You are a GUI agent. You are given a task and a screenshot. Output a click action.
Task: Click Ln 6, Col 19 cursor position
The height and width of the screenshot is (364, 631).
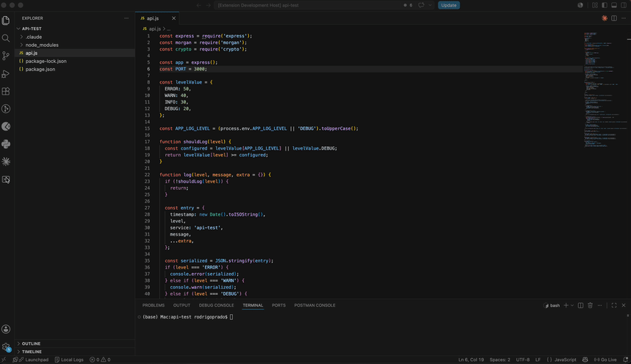(471, 360)
